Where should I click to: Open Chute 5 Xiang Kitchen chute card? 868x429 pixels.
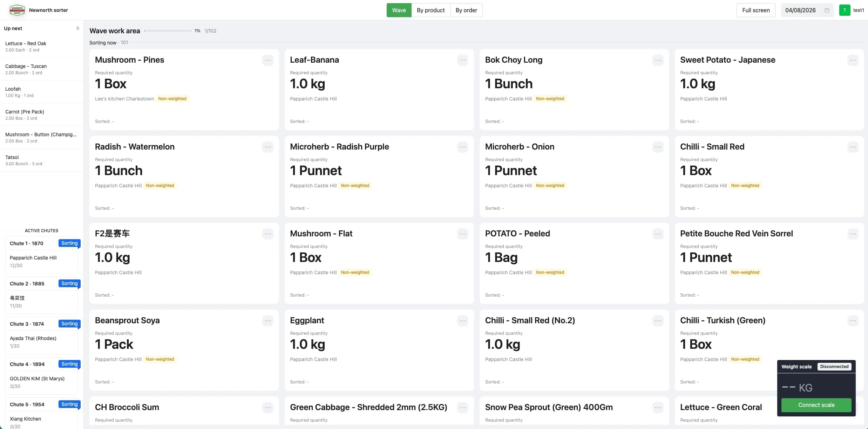41,414
